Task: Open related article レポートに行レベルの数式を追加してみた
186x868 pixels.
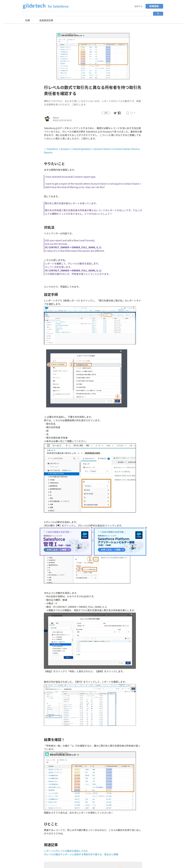Action: point(66,851)
